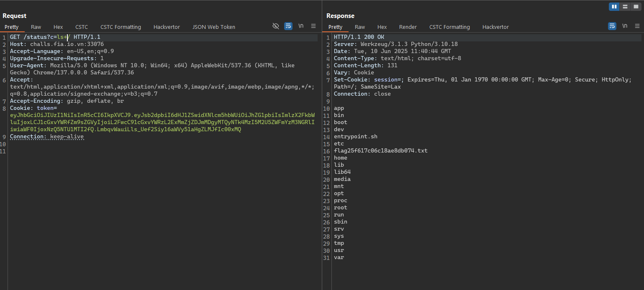Click the Connection: keep-alive line
The width and height of the screenshot is (644, 290).
tap(47, 136)
